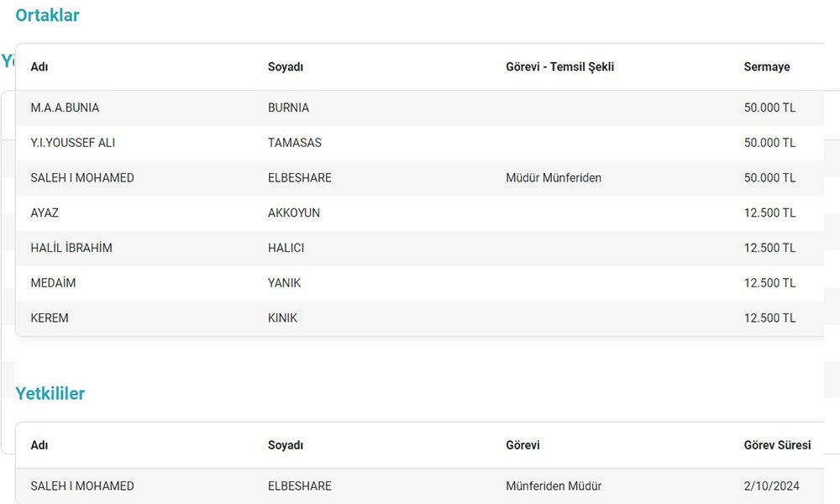Click Soyadı header in the Ortaklar table
The height and width of the screenshot is (504, 840).
coord(285,67)
